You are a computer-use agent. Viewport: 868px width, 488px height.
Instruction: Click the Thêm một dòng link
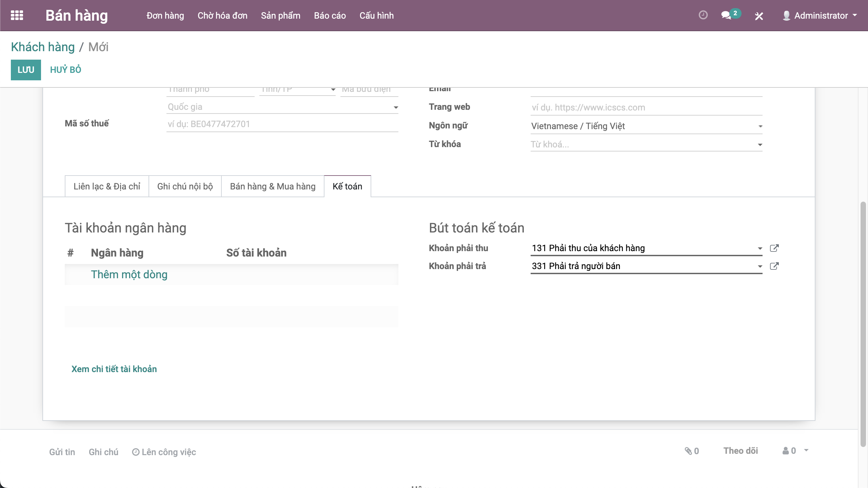point(129,274)
